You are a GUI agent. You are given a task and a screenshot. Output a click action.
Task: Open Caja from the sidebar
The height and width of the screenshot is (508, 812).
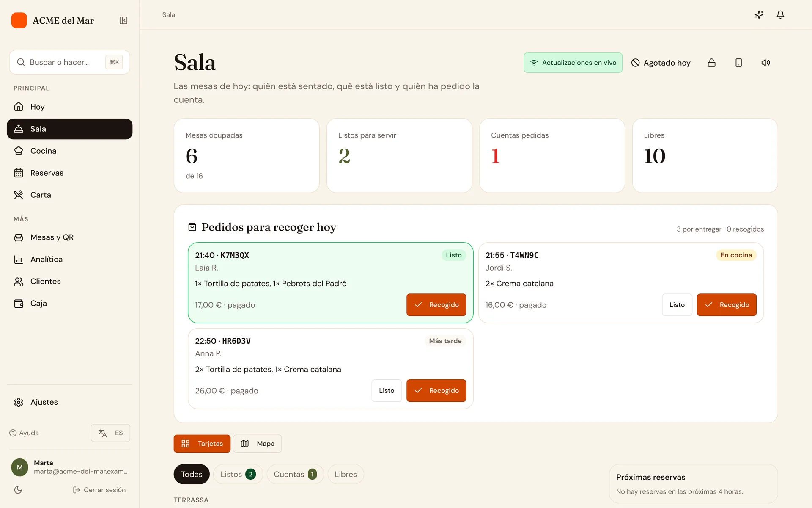69,303
